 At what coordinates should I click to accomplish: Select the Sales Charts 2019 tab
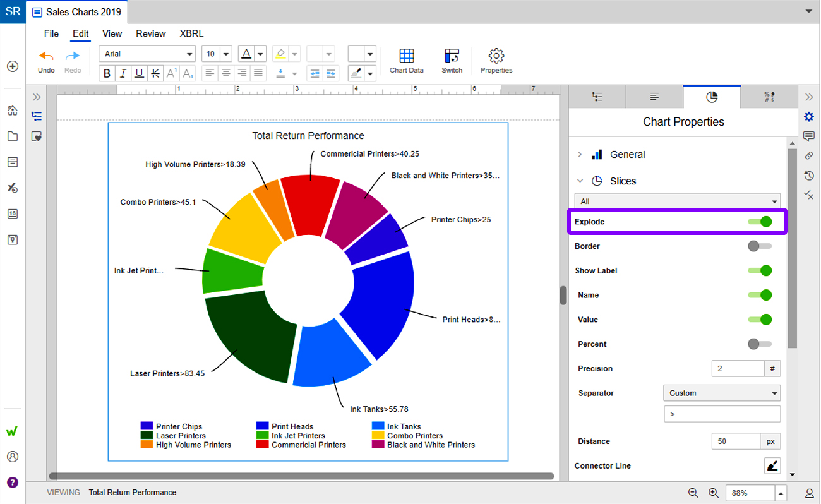[x=77, y=12]
